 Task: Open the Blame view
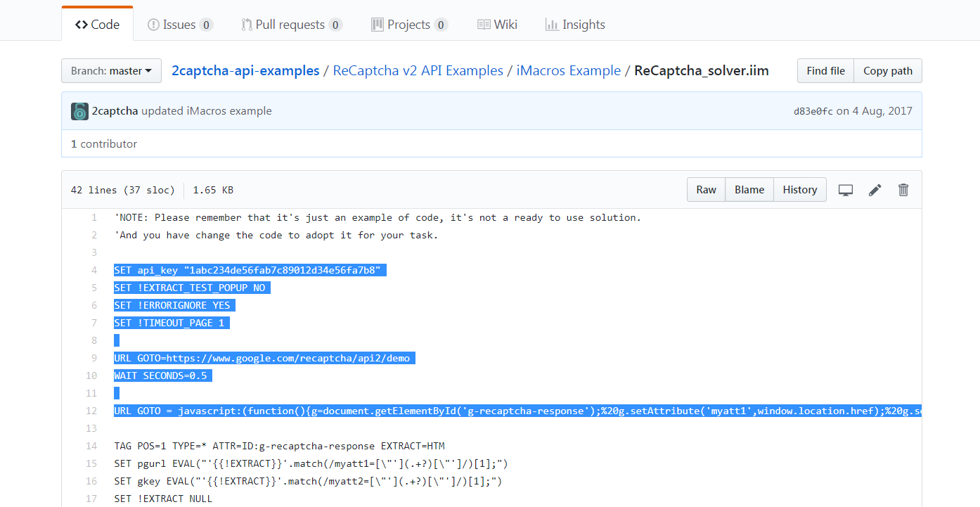tap(749, 190)
